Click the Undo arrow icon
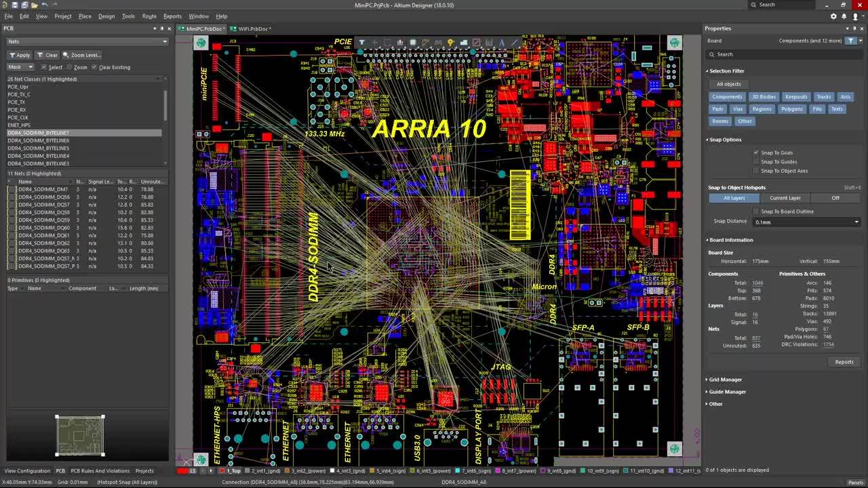Viewport: 868px width, 488px height. [45, 5]
